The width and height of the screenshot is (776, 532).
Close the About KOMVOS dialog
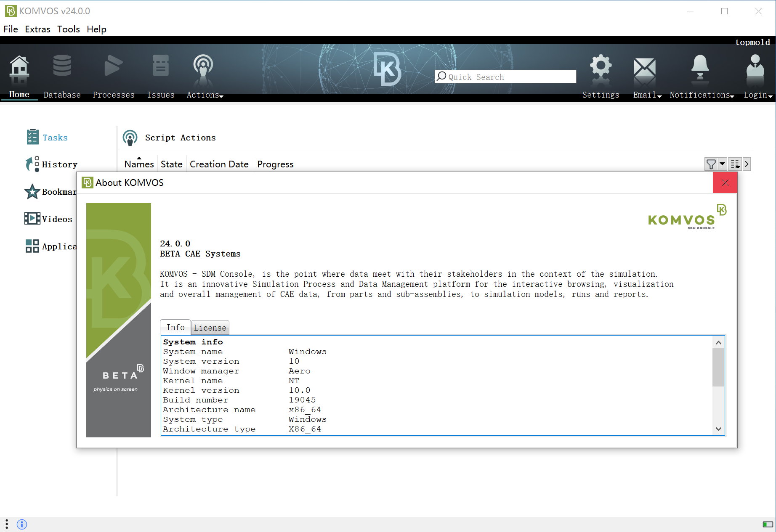click(x=725, y=183)
